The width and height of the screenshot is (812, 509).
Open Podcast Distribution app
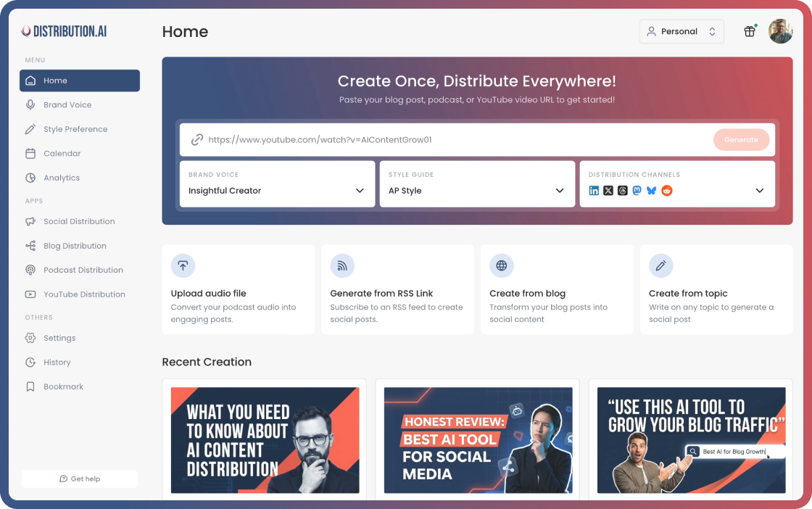pos(80,270)
